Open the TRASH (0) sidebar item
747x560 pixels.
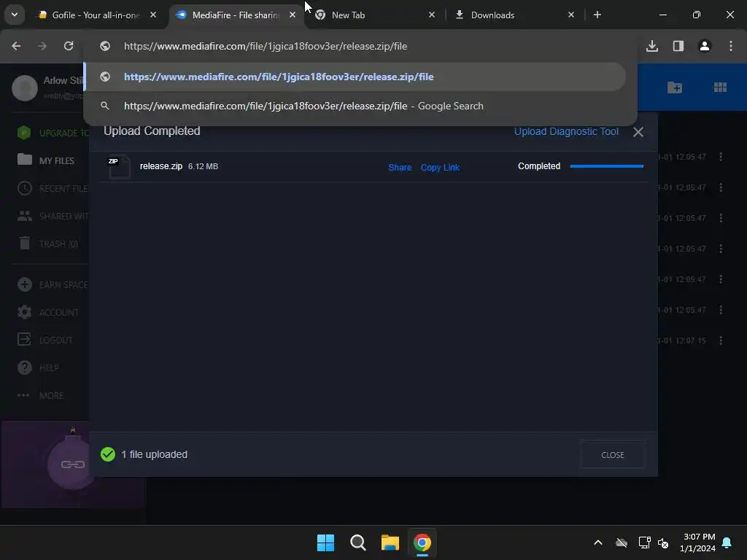47,244
